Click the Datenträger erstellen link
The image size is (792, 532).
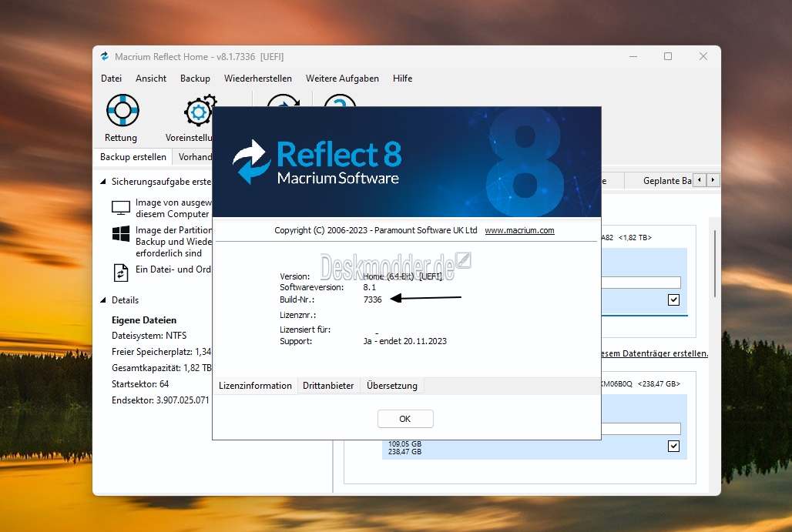(655, 353)
